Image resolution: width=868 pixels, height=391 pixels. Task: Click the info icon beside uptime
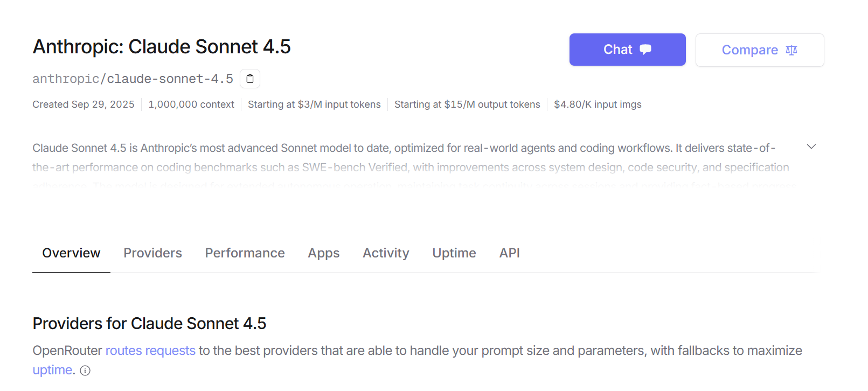85,371
